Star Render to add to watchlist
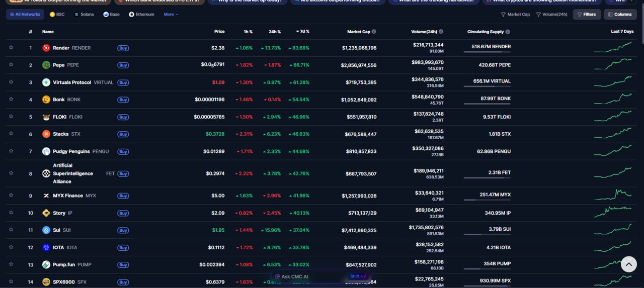 tap(11, 48)
